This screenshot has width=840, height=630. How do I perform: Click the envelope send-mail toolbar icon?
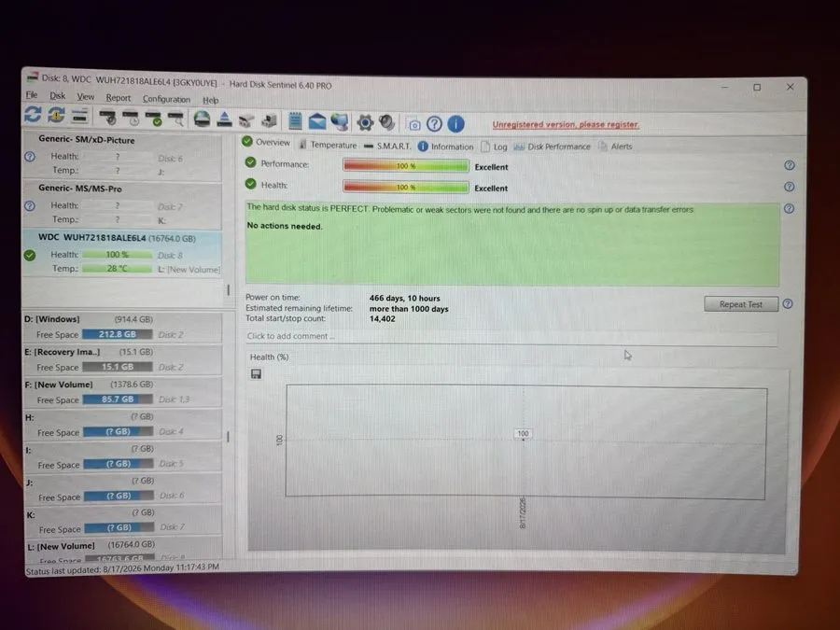[317, 121]
